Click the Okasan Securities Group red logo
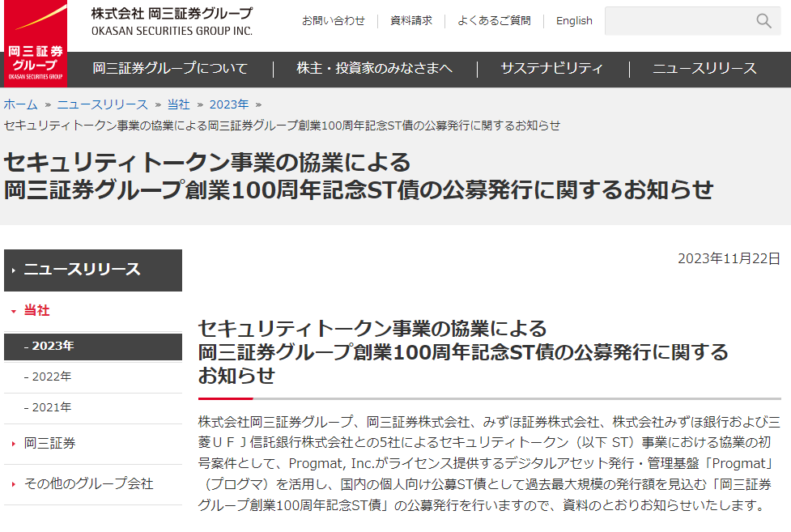This screenshot has width=791, height=532. [36, 44]
